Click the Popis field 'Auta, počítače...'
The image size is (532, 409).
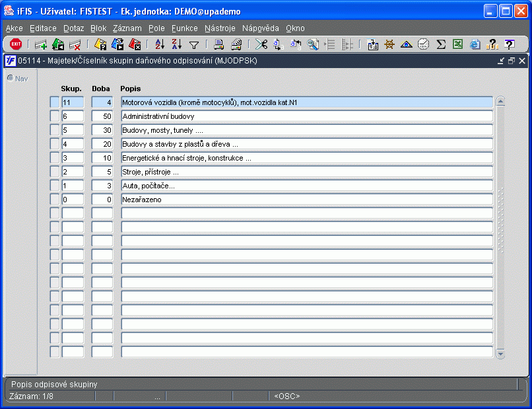(x=307, y=186)
